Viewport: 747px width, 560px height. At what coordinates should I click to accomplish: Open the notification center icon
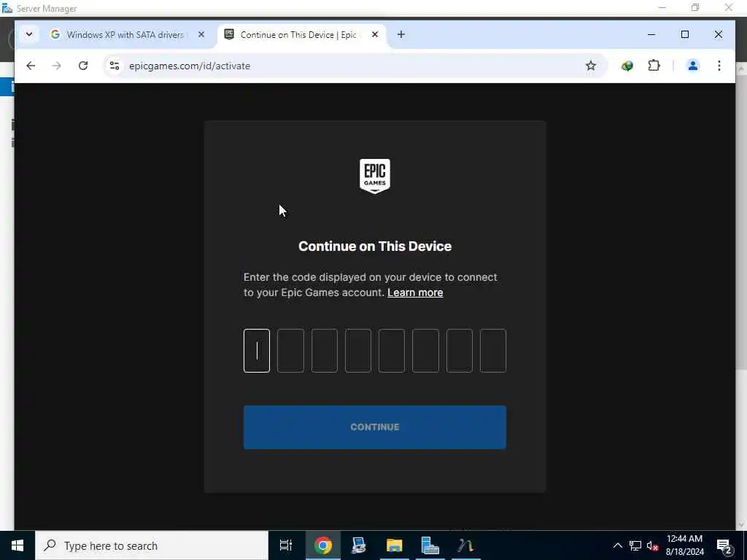(x=724, y=545)
